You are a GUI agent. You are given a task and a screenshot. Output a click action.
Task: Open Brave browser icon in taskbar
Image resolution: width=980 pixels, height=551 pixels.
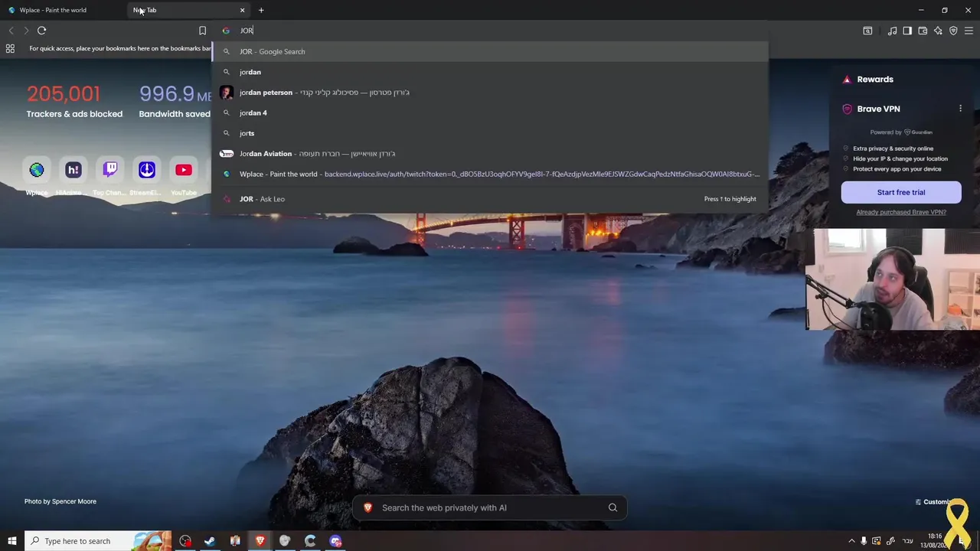tap(260, 541)
